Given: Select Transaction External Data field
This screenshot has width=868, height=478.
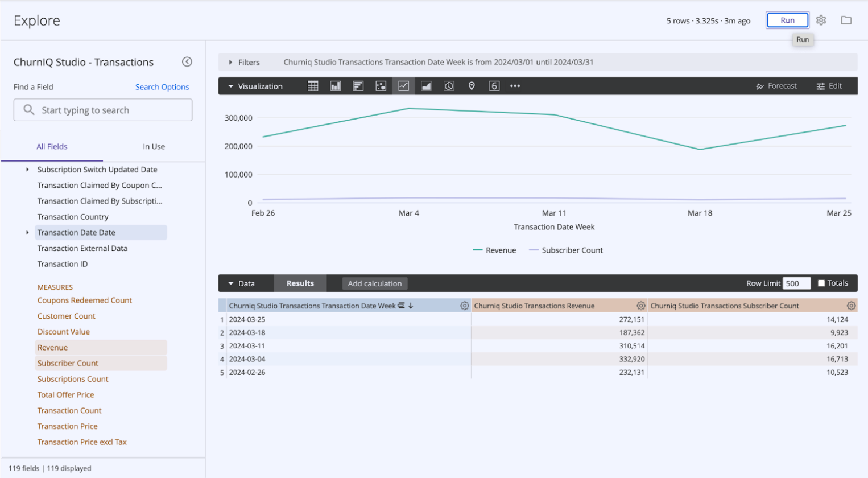Looking at the screenshot, I should tap(82, 248).
